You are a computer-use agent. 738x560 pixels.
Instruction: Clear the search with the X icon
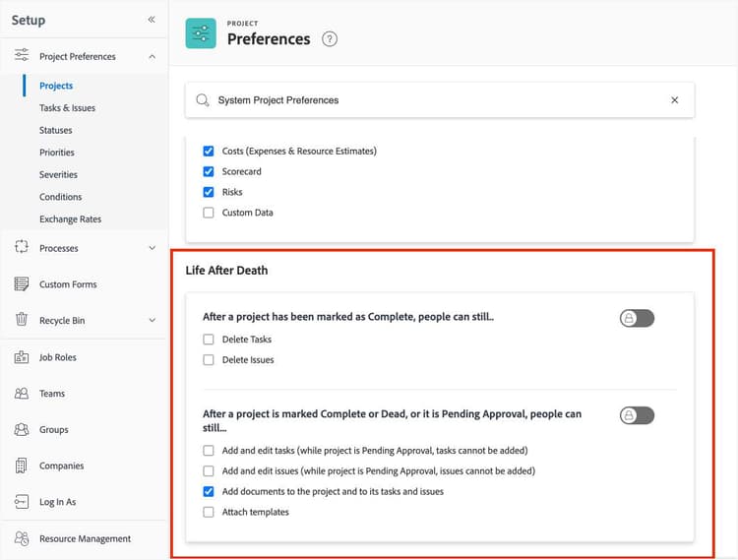[x=674, y=100]
